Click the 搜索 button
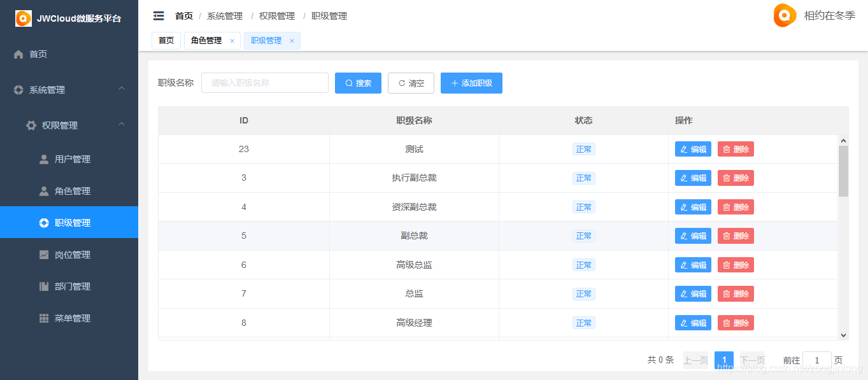This screenshot has height=380, width=868. (x=358, y=83)
